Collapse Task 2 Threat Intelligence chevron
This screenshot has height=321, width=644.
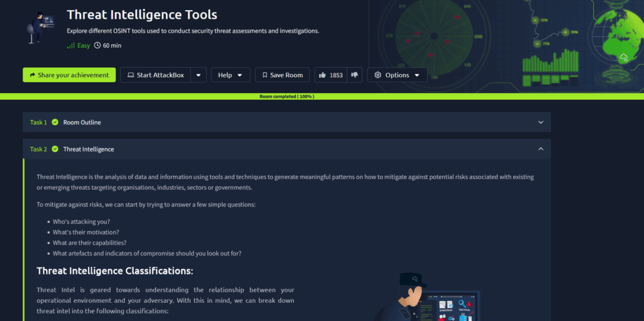click(x=540, y=149)
